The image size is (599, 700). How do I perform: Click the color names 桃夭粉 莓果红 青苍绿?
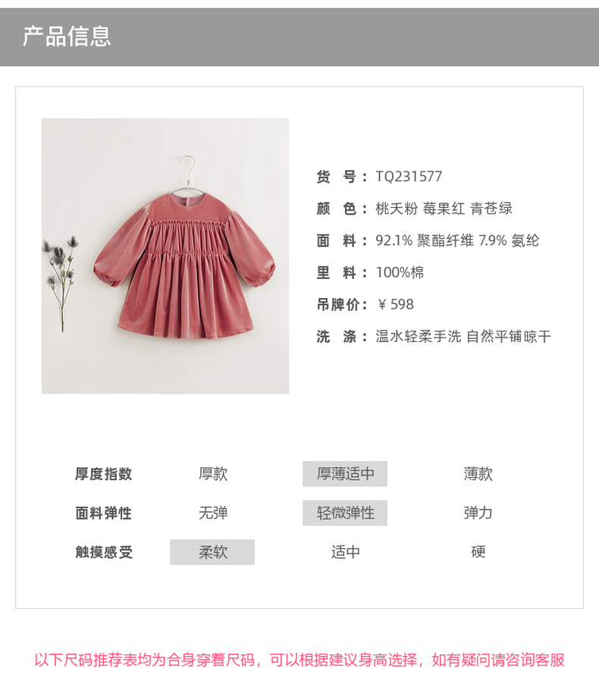pyautogui.click(x=444, y=209)
